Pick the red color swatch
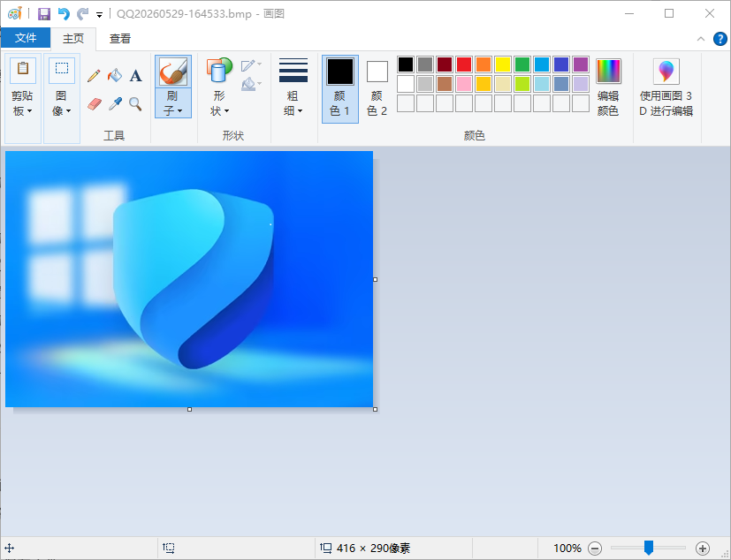 (x=464, y=64)
